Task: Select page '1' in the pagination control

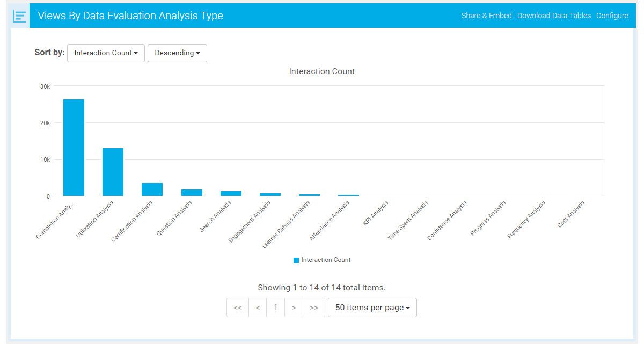Action: (x=276, y=307)
